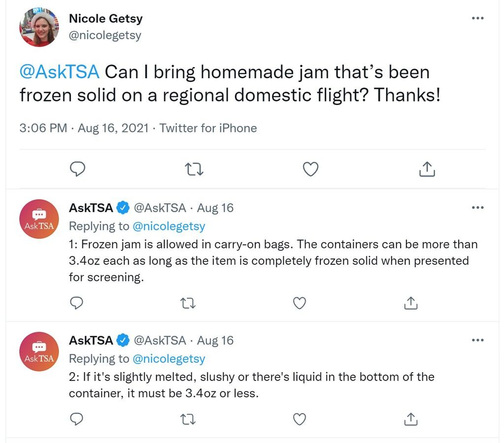Reply to the second AskTSA response
Screen dimensions: 504x443
pyautogui.click(x=76, y=419)
